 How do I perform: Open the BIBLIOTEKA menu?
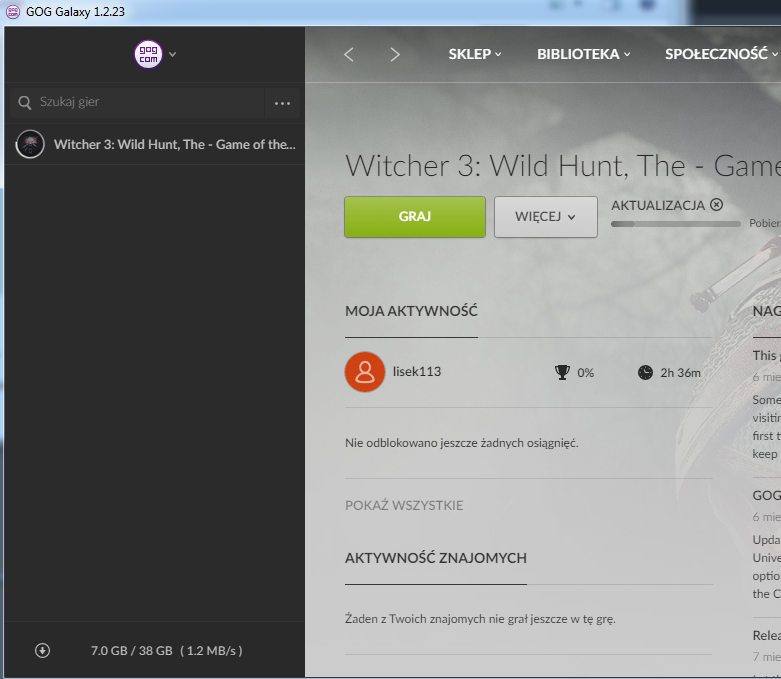pos(583,54)
